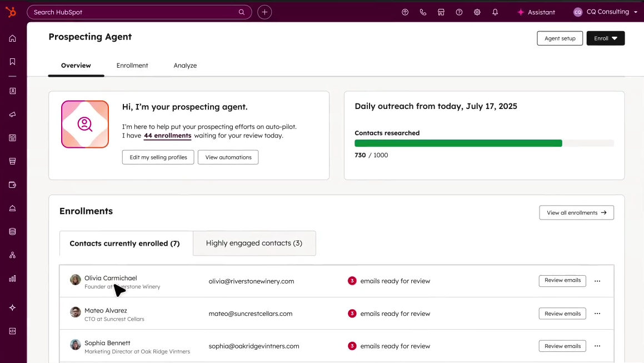Click the "730 / 1000" contacts count

click(371, 155)
